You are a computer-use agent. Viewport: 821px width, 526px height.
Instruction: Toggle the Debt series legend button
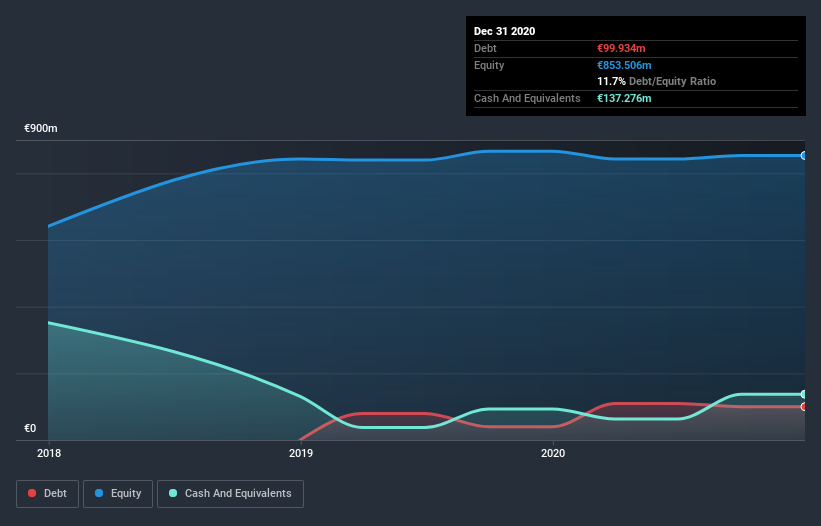pyautogui.click(x=47, y=494)
